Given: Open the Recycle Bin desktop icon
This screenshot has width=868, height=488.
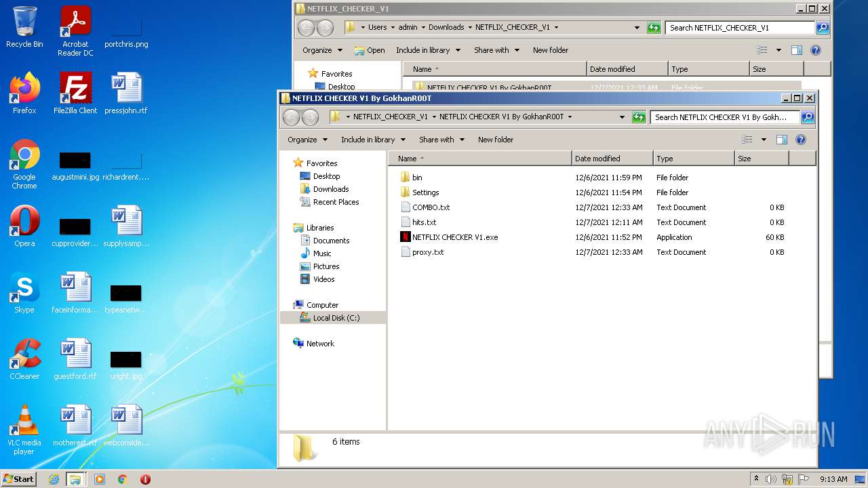Looking at the screenshot, I should click(x=24, y=27).
